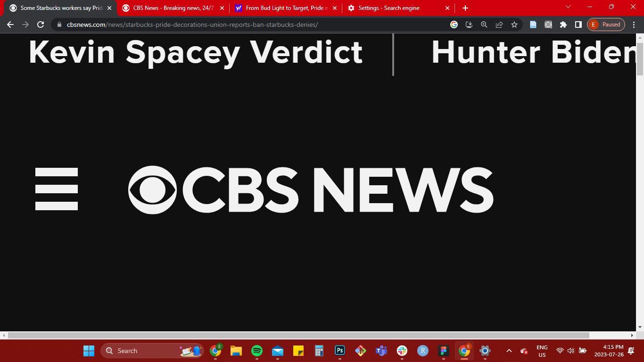Viewport: 644px width, 362px height.
Task: Close the Starbucks workers Pride tab
Action: tap(109, 8)
